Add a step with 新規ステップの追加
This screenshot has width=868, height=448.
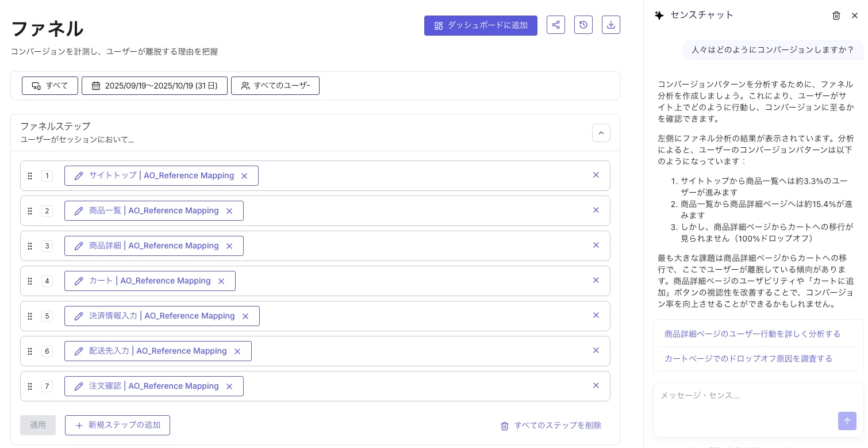coord(117,425)
